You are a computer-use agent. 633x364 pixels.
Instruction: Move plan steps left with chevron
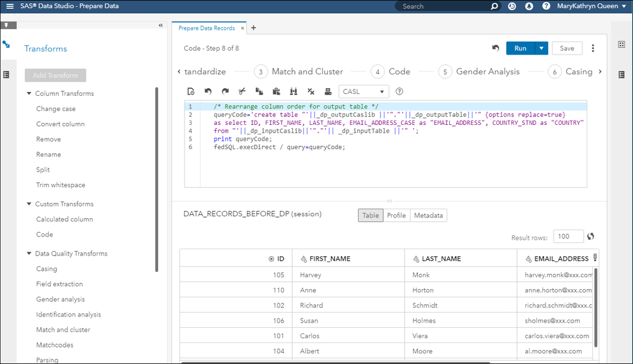pos(179,72)
